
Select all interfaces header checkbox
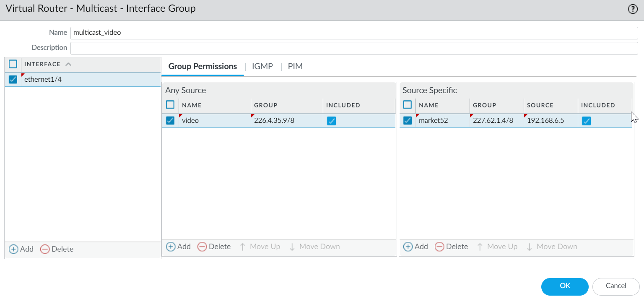point(13,64)
